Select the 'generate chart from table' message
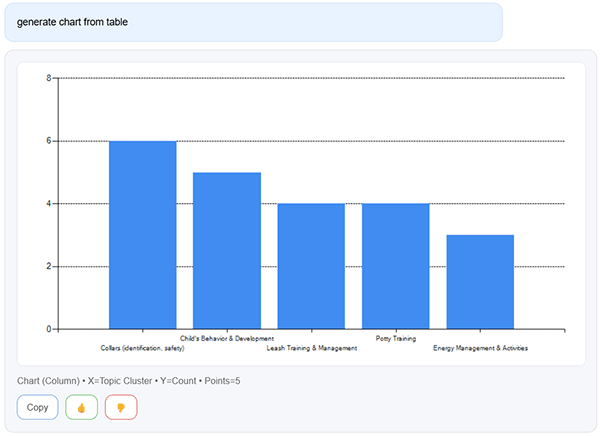This screenshot has height=436, width=600. 253,22
